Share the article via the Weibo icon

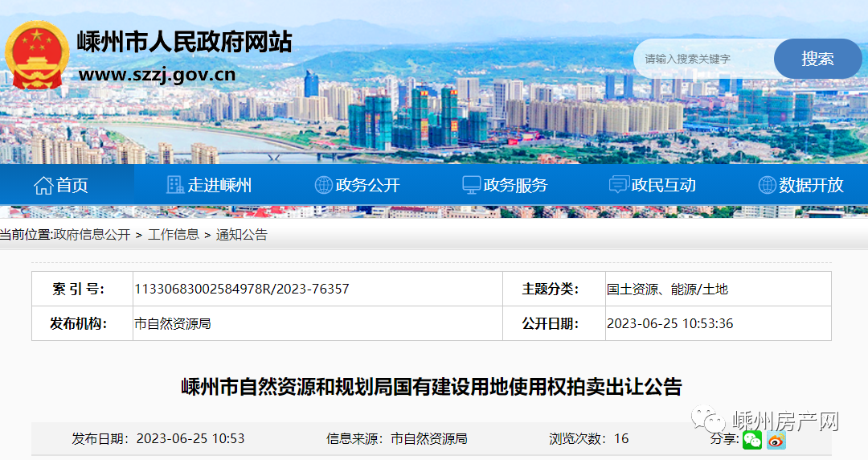(776, 440)
